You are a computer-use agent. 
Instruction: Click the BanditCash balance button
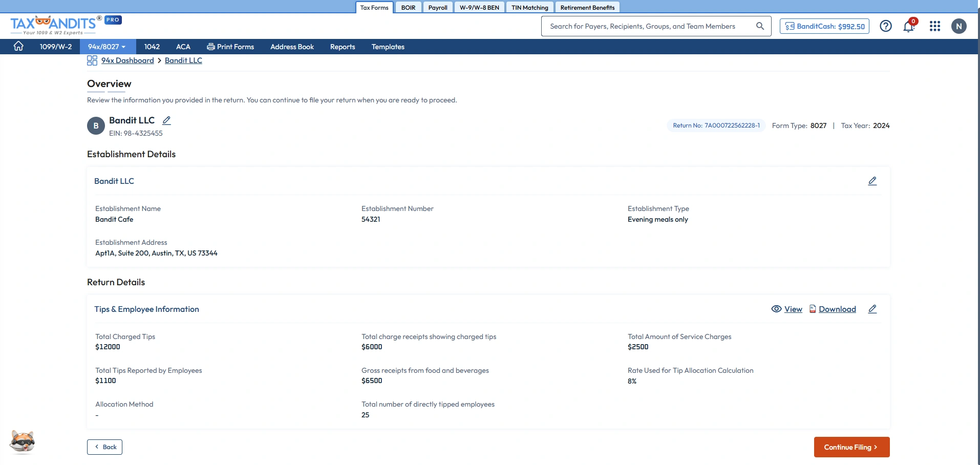[x=824, y=26]
